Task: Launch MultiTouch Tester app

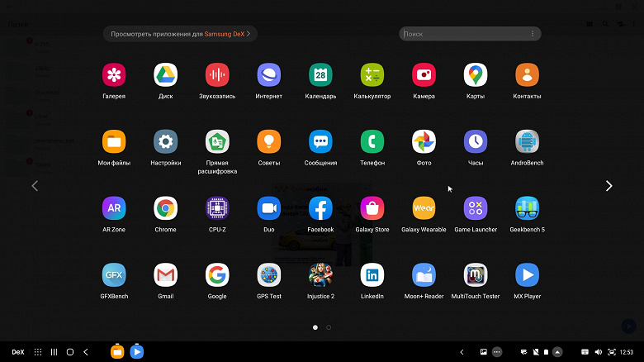Action: point(476,274)
